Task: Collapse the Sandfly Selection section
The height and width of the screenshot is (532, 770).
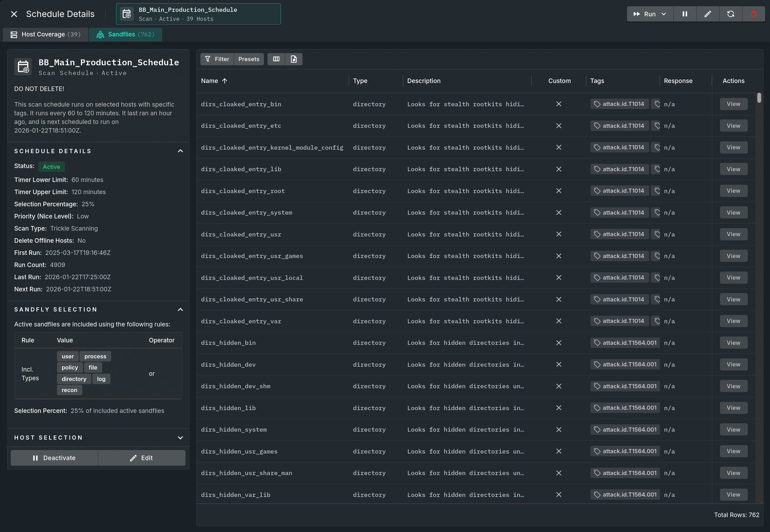Action: coord(180,309)
